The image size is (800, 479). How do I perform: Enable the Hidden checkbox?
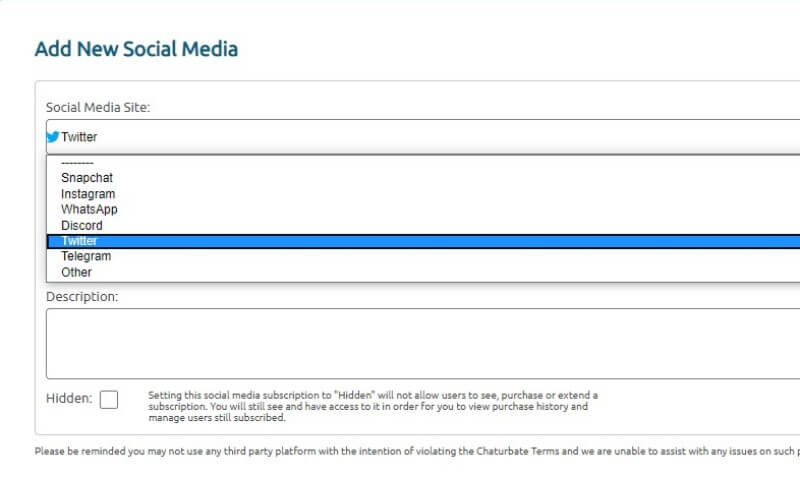click(109, 399)
